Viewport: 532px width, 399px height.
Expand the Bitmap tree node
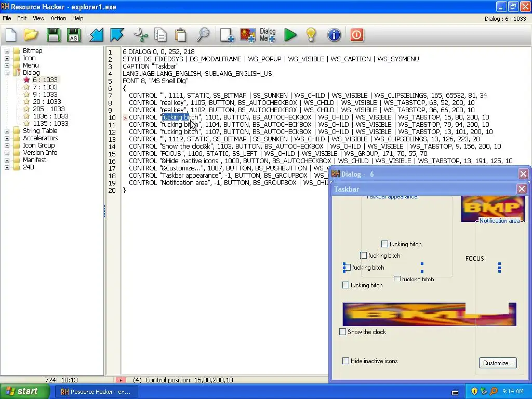pyautogui.click(x=7, y=51)
